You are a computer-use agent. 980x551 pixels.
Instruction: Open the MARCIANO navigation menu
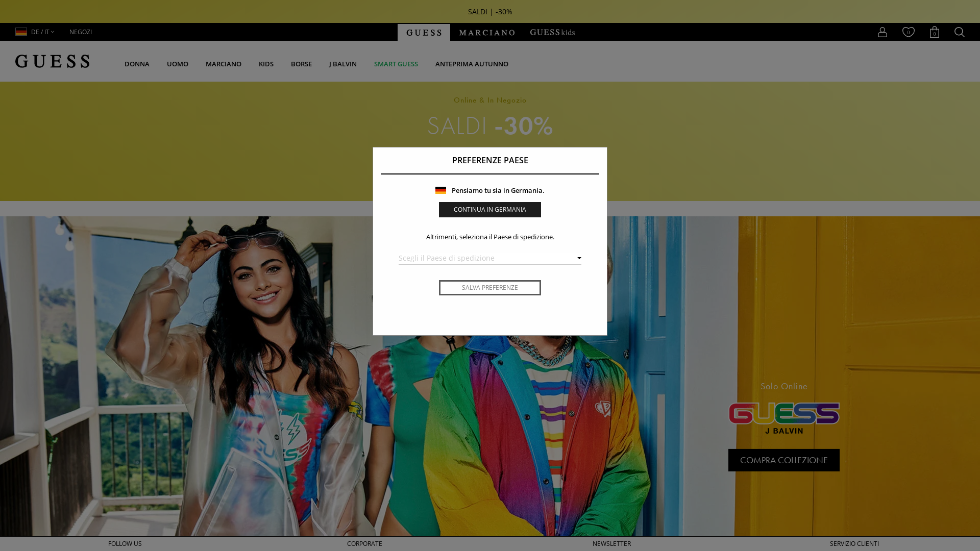click(224, 64)
